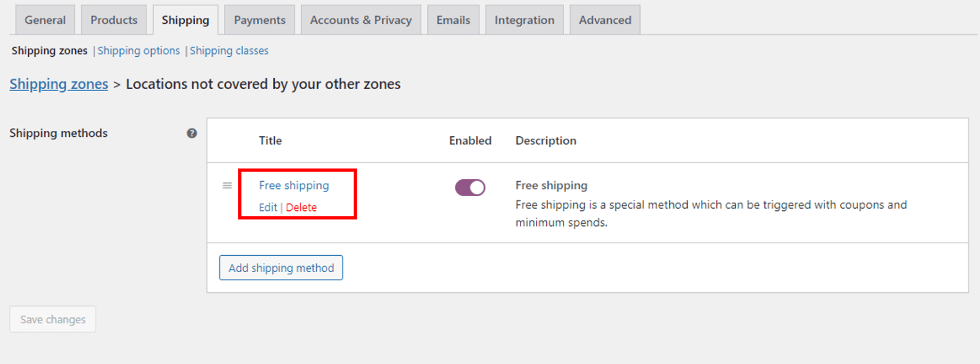
Task: Open the Shipping methods help tooltip
Action: (192, 133)
